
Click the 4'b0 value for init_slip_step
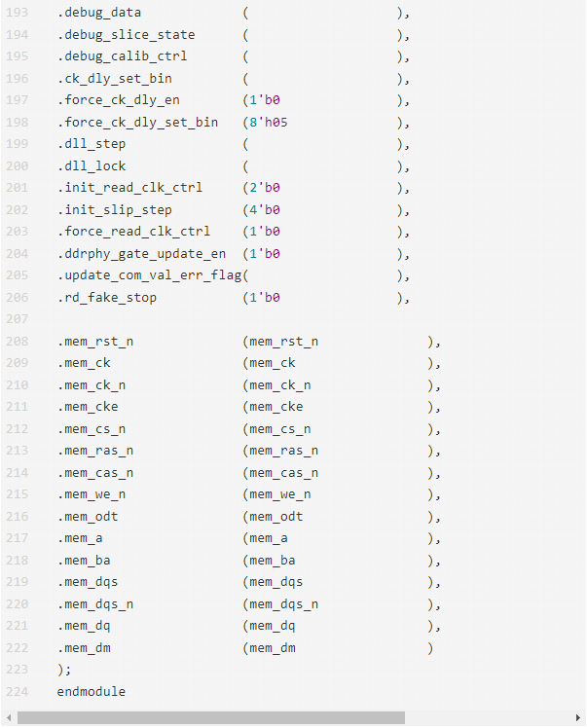265,209
